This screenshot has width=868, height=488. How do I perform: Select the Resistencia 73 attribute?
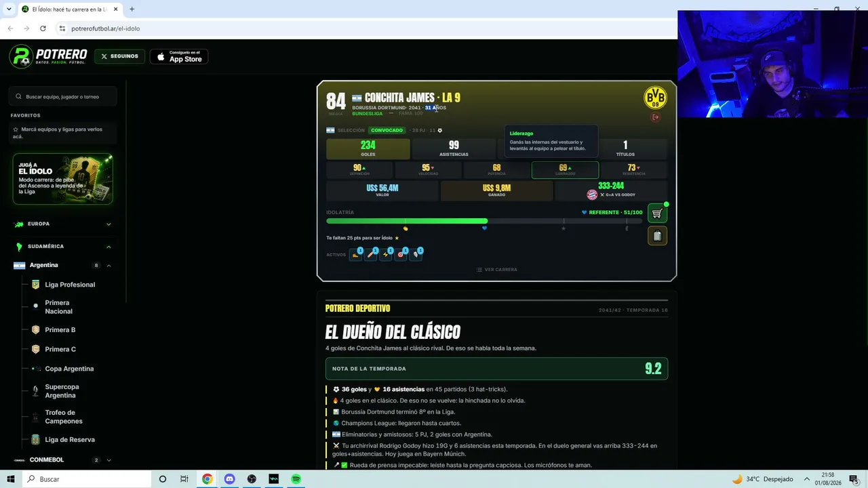click(x=634, y=169)
